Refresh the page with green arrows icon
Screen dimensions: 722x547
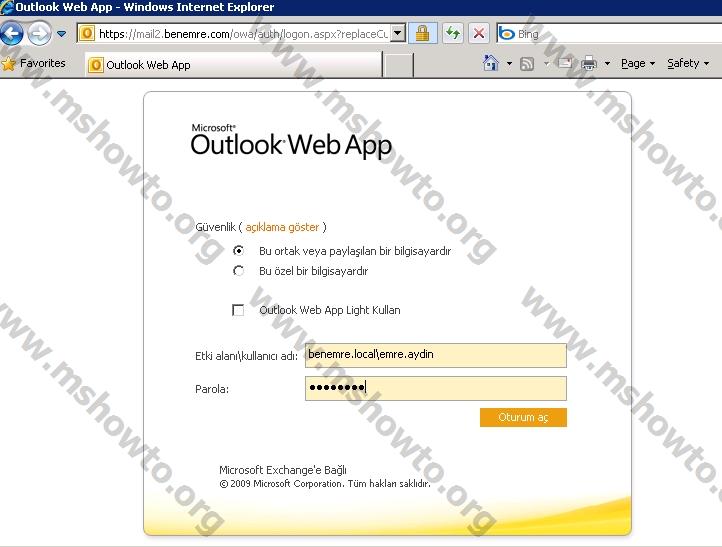[453, 33]
